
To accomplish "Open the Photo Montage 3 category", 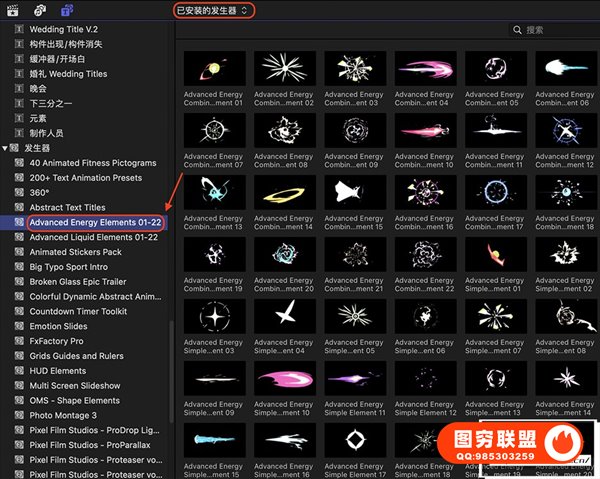I will [x=62, y=415].
